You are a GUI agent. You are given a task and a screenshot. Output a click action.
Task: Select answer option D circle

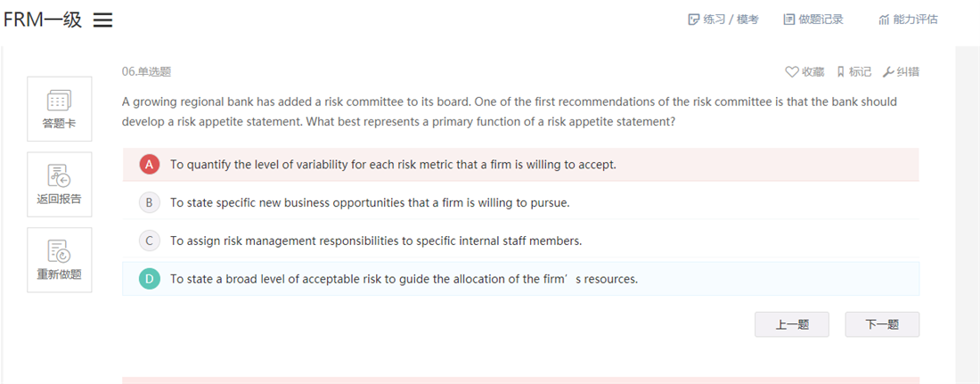click(149, 279)
